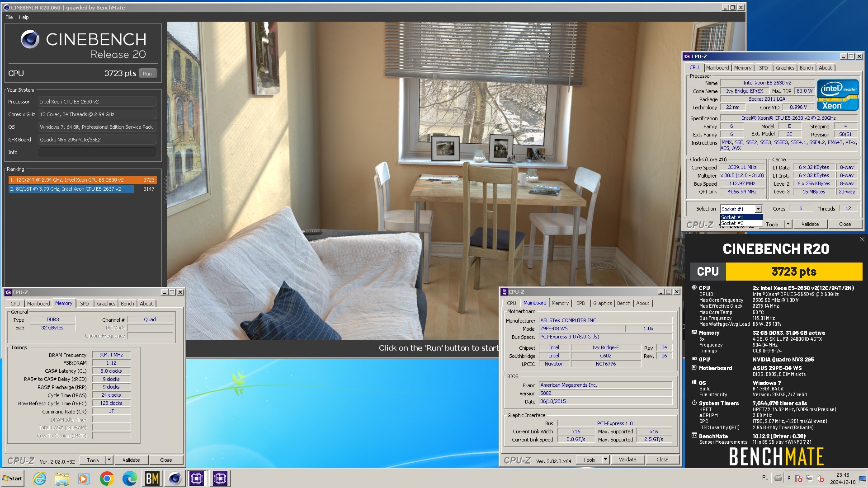868x488 pixels.
Task: Click the network tray icon
Action: [810, 479]
